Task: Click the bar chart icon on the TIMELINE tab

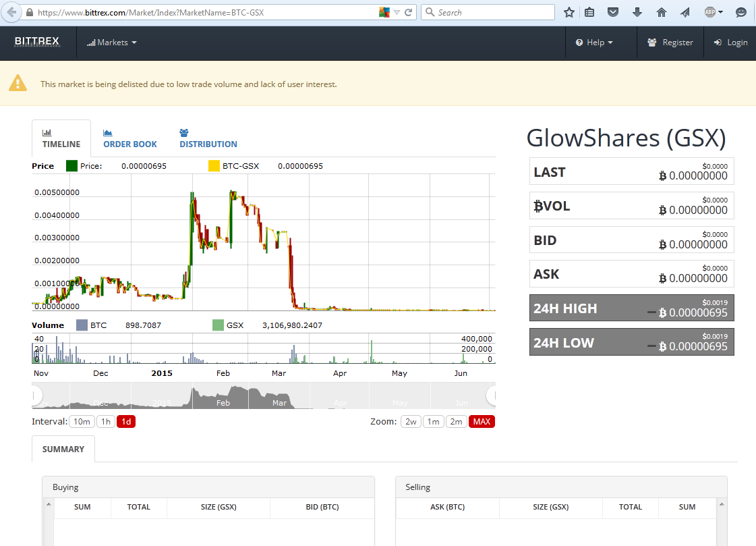Action: pyautogui.click(x=47, y=132)
